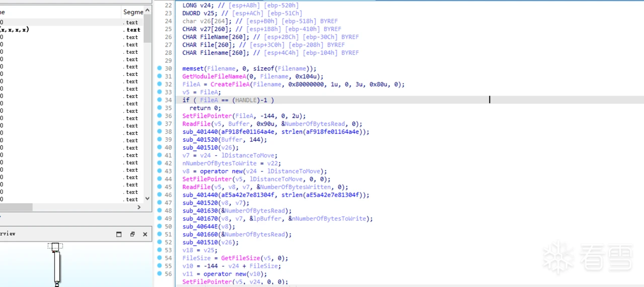Click v18 variable on line 53
The width and height of the screenshot is (644, 287).
click(x=188, y=250)
